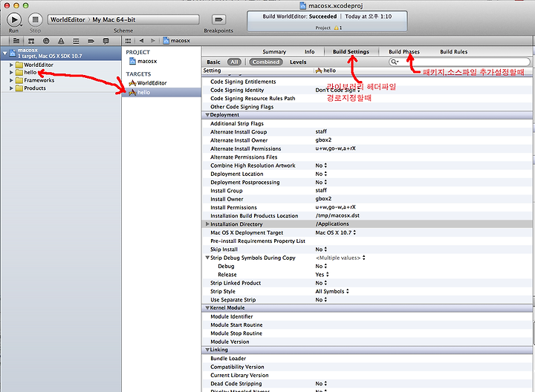Open the Deployment Location value dropdown
Image resolution: width=535 pixels, height=392 pixels.
point(321,174)
